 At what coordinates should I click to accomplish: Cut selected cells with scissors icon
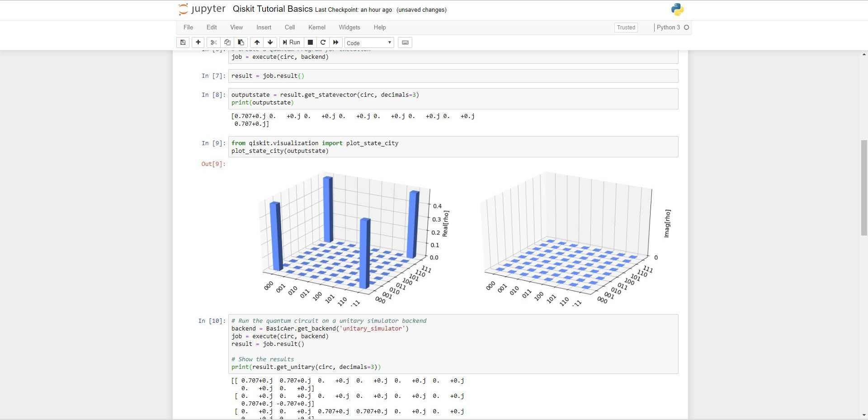214,42
